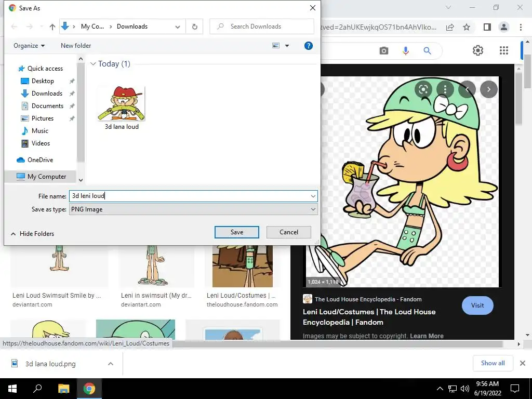This screenshot has height=399, width=532.
Task: Click Chrome icon in taskbar
Action: click(x=89, y=389)
